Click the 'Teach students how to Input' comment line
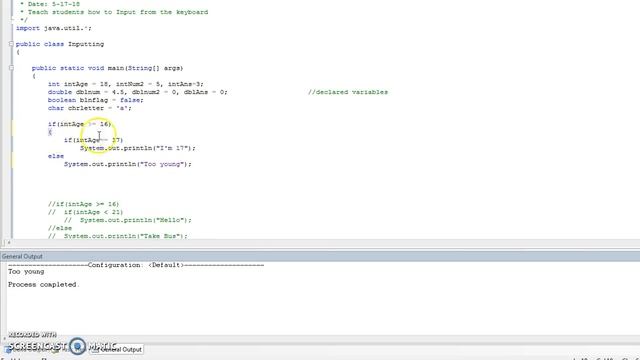 [114, 12]
